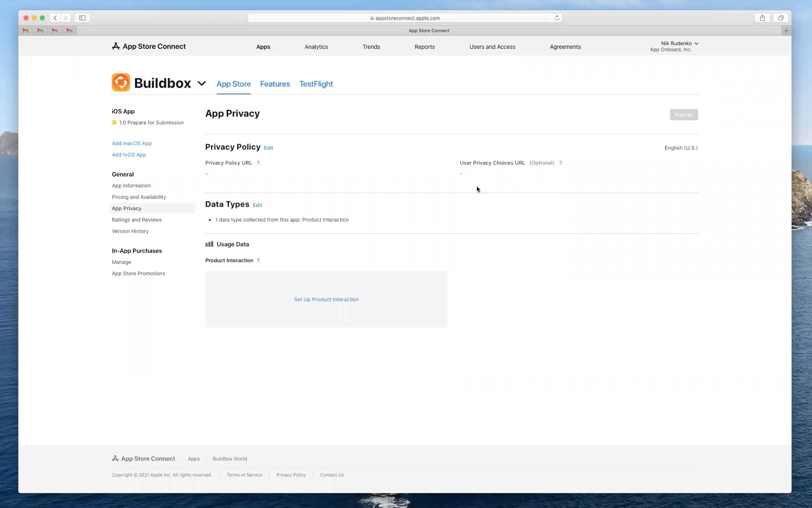The width and height of the screenshot is (812, 508).
Task: Open App Information in sidebar
Action: [131, 186]
